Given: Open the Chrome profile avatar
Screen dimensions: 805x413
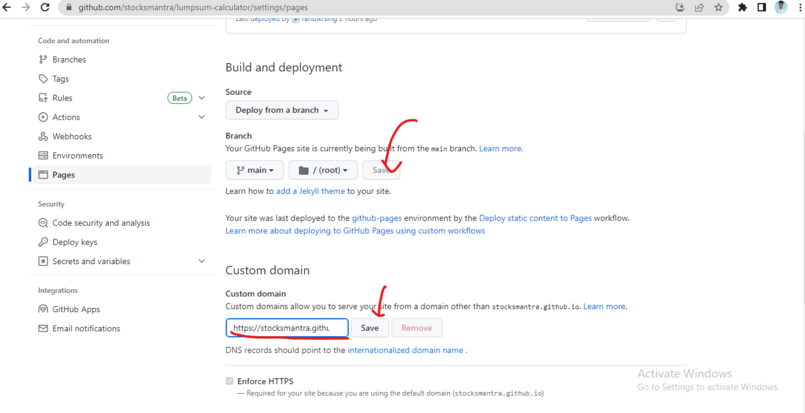Looking at the screenshot, I should point(781,7).
